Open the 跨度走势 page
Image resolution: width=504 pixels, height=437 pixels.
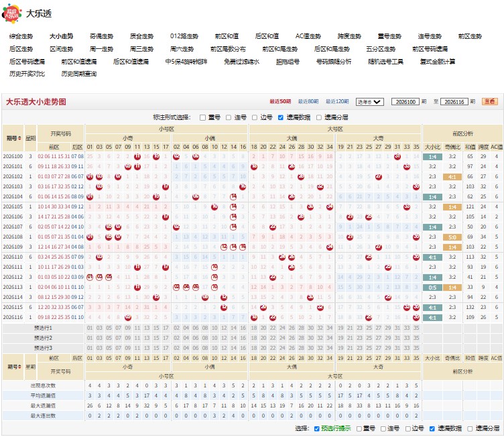point(349,36)
